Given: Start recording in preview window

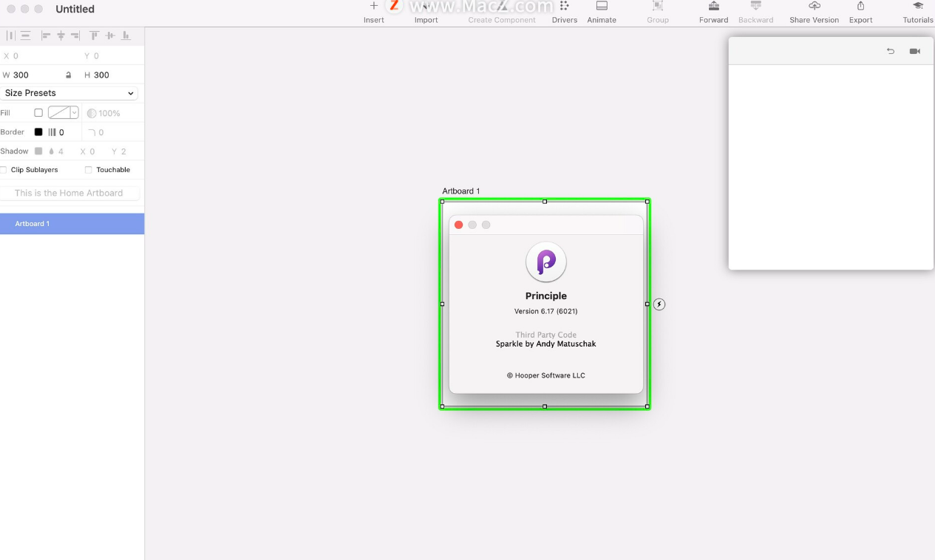Looking at the screenshot, I should click(x=915, y=51).
